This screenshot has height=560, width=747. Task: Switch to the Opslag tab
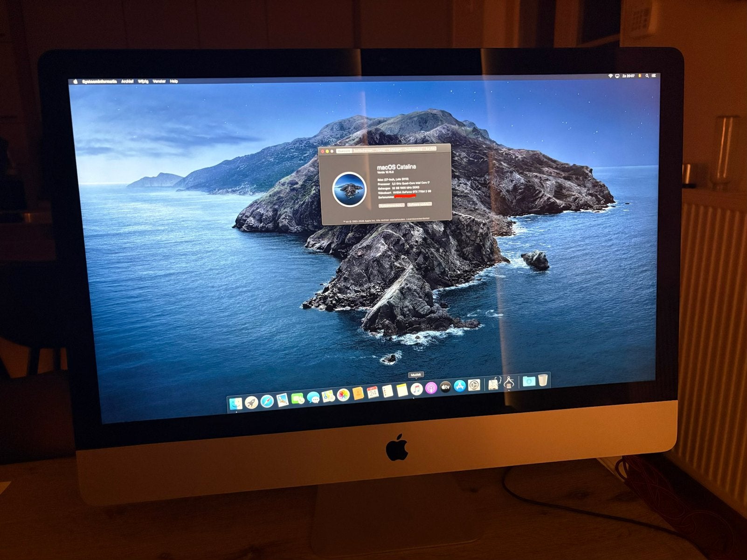(x=380, y=150)
